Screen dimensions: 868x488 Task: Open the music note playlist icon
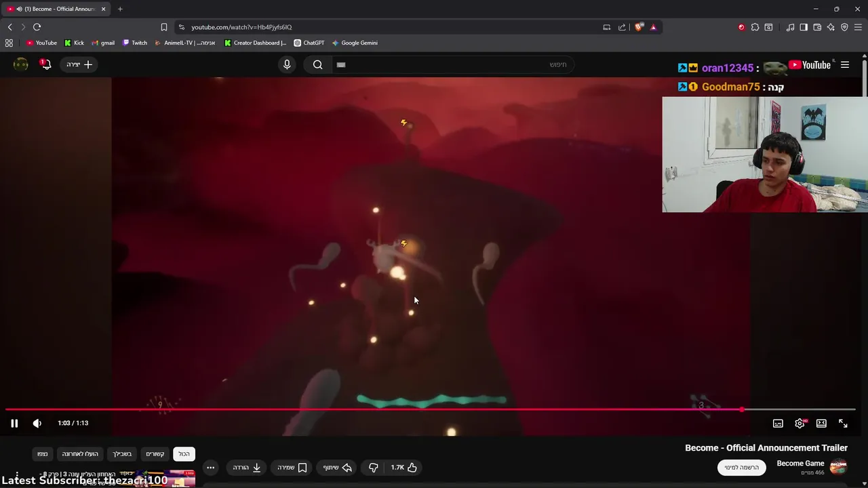tap(790, 27)
